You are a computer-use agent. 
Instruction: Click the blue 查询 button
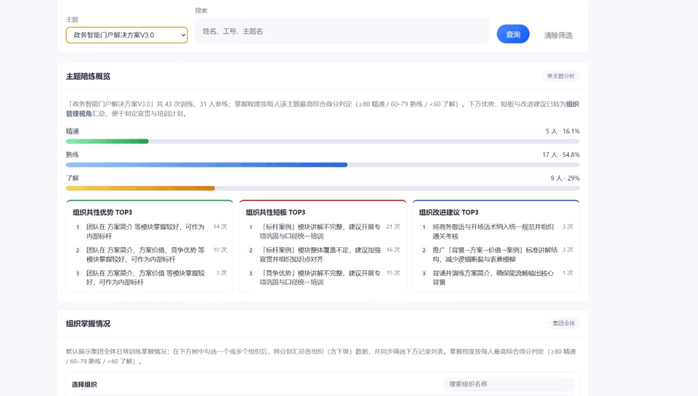click(513, 34)
